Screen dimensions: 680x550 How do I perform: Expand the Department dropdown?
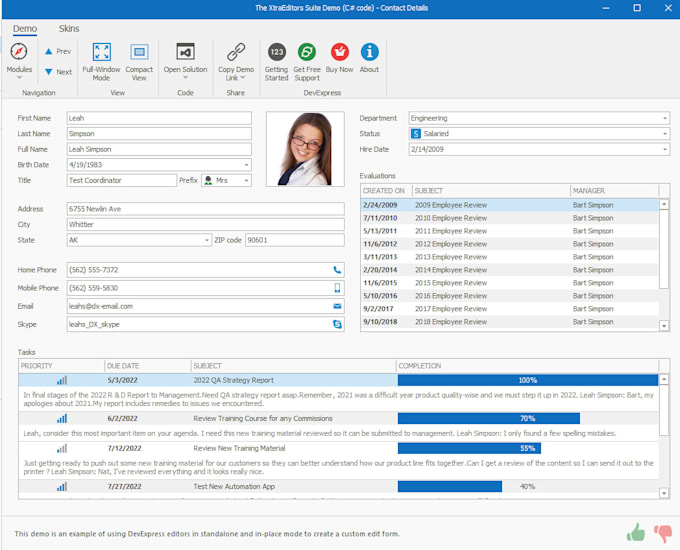click(x=664, y=118)
